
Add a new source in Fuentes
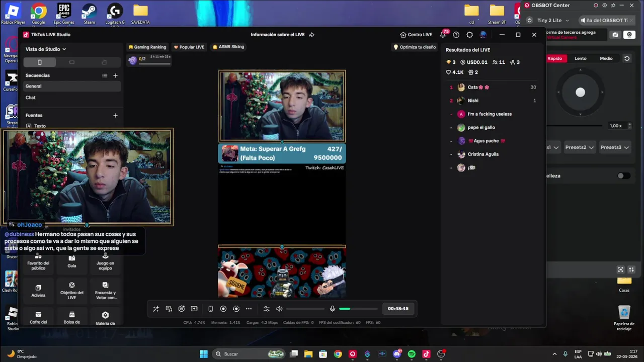115,115
